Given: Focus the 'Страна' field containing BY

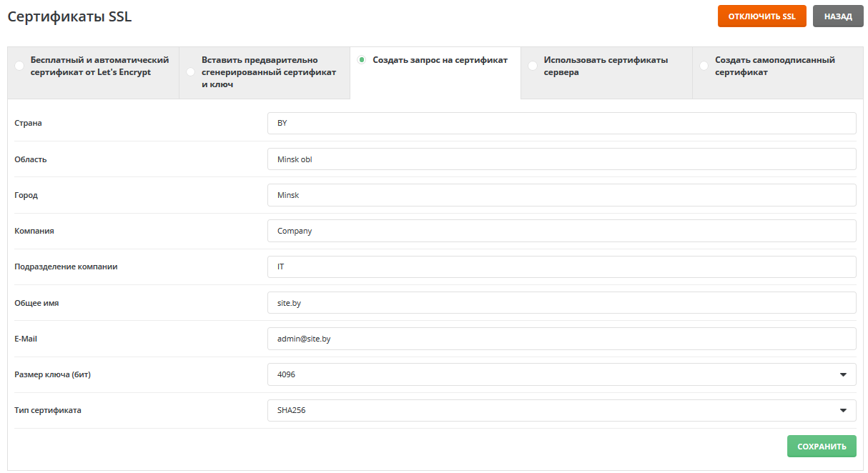Looking at the screenshot, I should tap(561, 123).
